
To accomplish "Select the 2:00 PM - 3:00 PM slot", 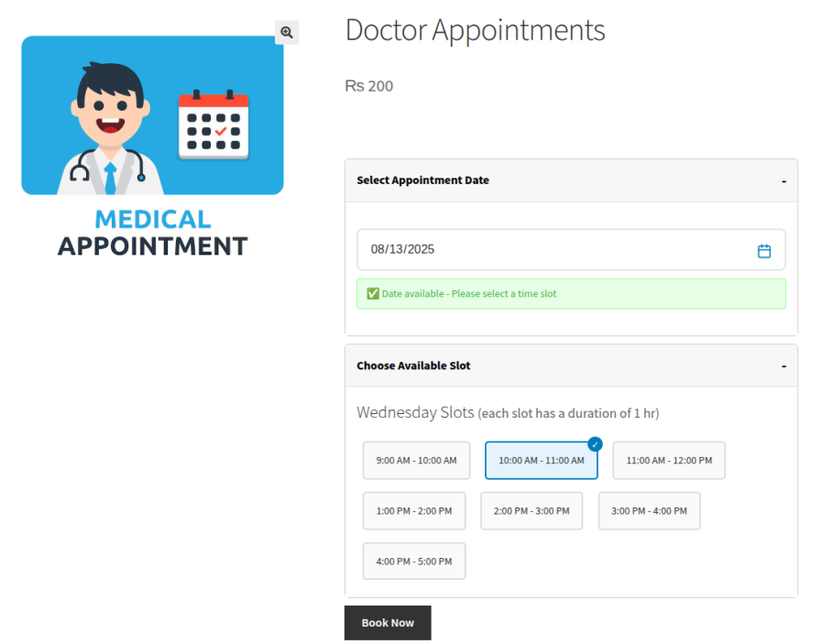I will [531, 510].
